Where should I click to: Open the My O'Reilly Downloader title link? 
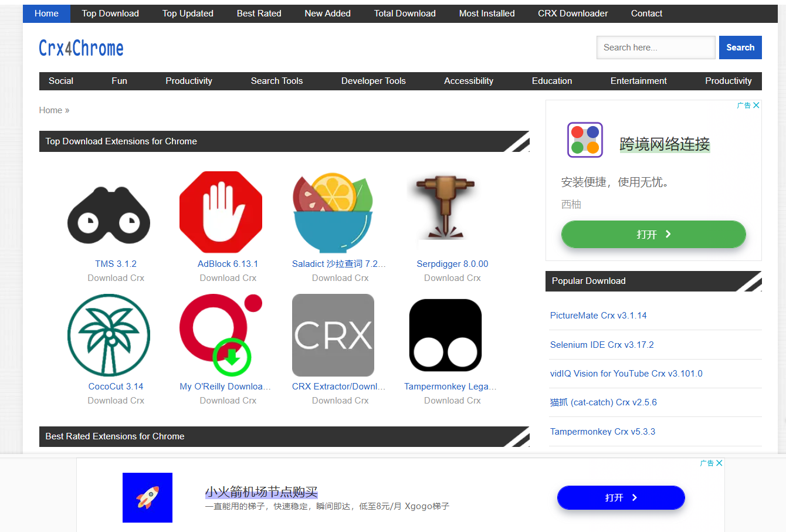(225, 387)
